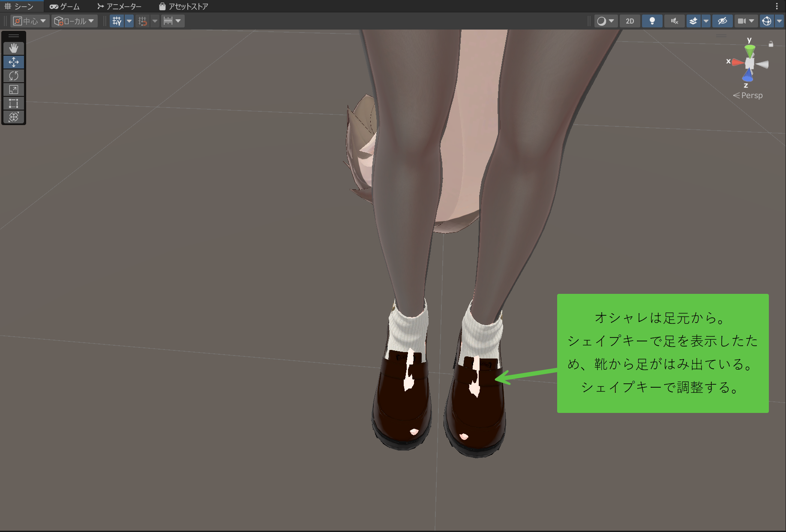
Task: Toggle 2D view mode
Action: 630,21
